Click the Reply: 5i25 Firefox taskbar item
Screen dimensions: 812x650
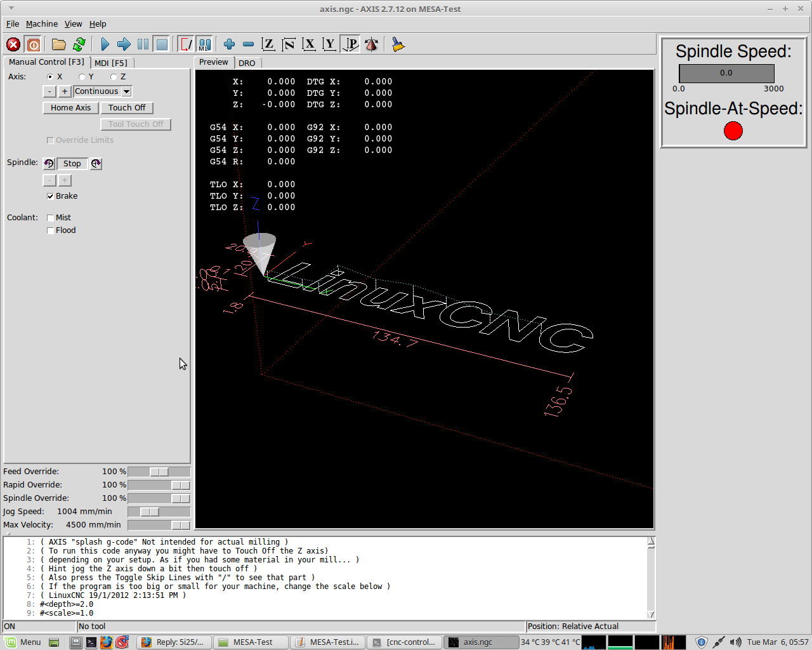(x=174, y=642)
